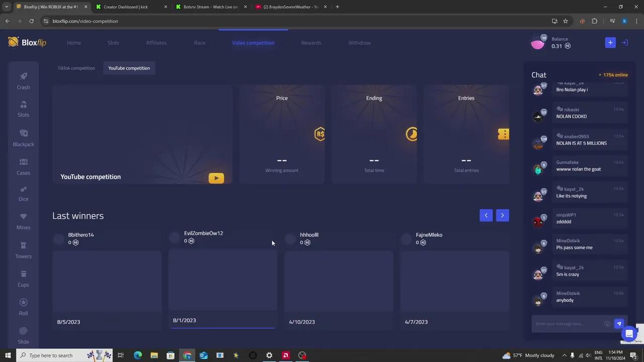
Task: Switch to the Creator Dashboard kick browser tab
Action: click(x=131, y=7)
